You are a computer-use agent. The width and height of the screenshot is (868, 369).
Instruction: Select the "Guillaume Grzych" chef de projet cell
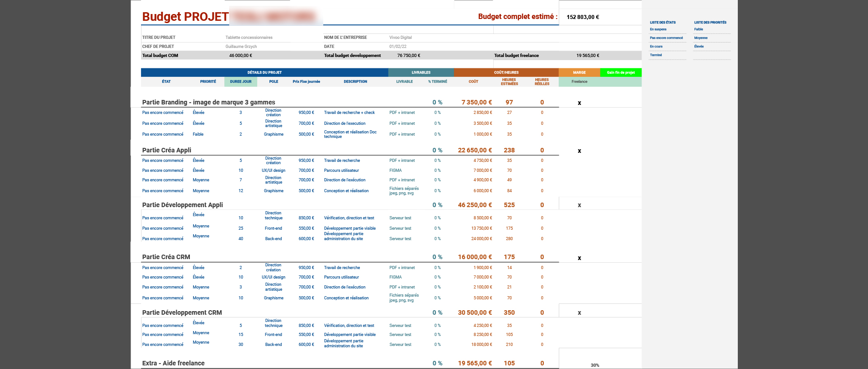point(241,47)
